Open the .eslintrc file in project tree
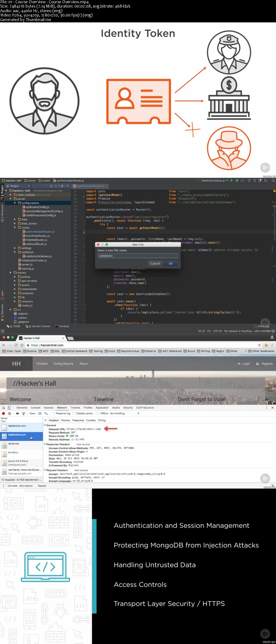276x644 pixels. [x=20, y=318]
